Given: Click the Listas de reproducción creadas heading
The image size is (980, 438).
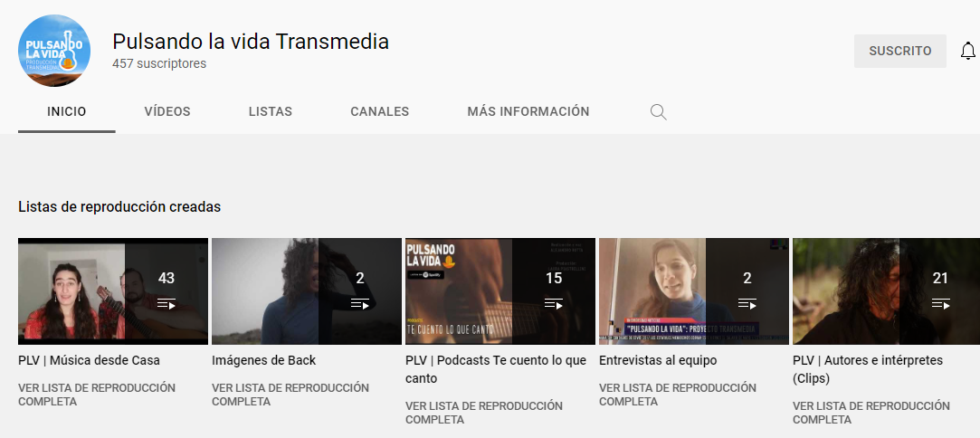Looking at the screenshot, I should (119, 207).
